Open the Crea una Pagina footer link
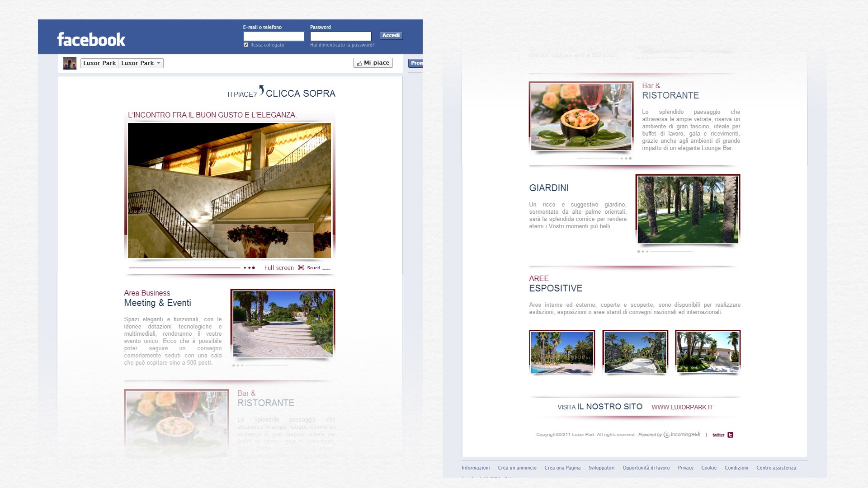The image size is (868, 488). tap(562, 468)
